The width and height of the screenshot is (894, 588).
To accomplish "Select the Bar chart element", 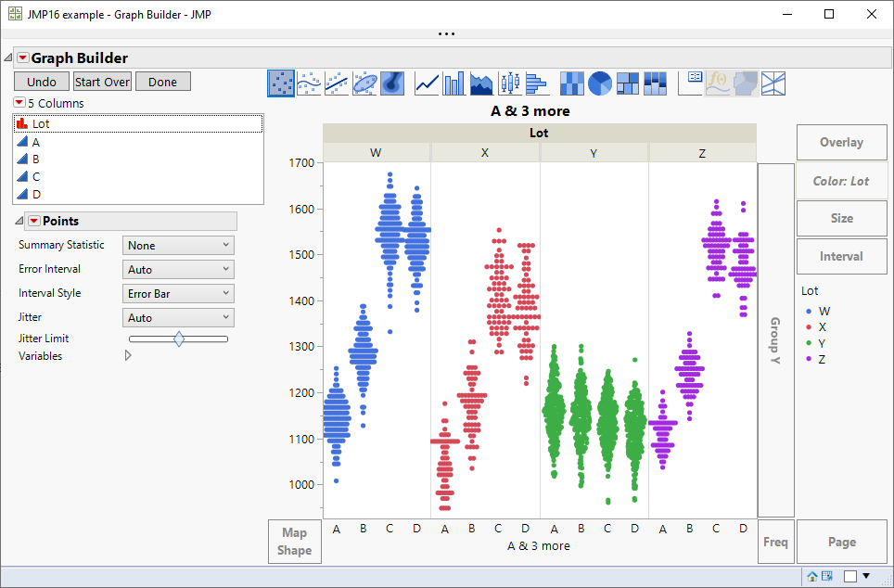I will point(453,83).
